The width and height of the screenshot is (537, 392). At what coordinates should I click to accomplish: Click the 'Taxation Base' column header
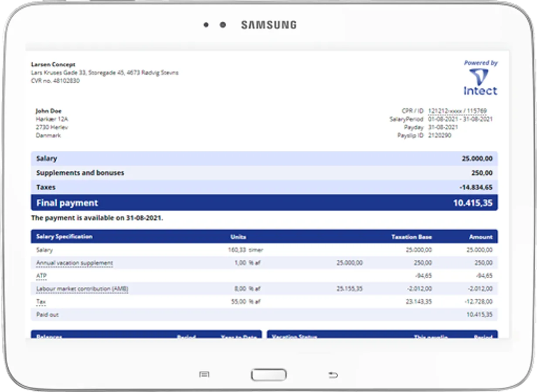click(411, 237)
